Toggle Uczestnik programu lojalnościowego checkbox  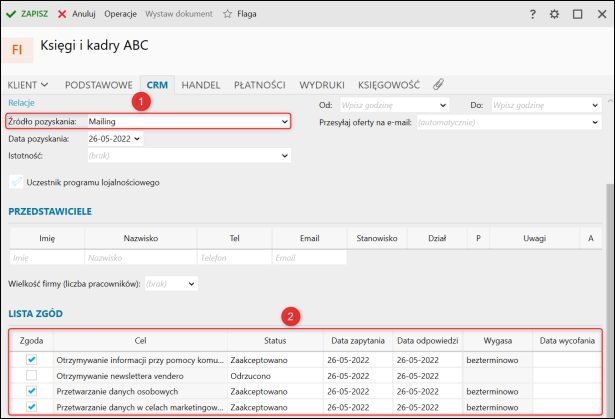tap(15, 182)
